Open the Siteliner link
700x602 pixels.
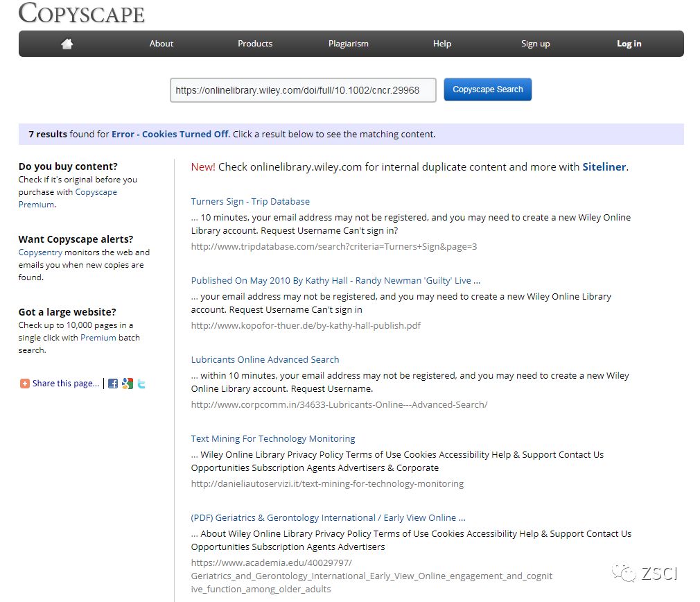coord(604,167)
